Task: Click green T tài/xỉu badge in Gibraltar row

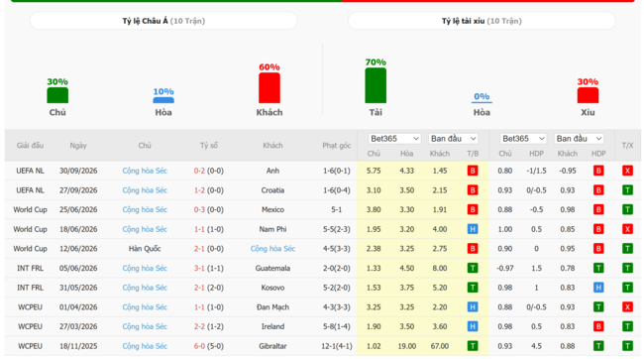Action: [x=627, y=346]
